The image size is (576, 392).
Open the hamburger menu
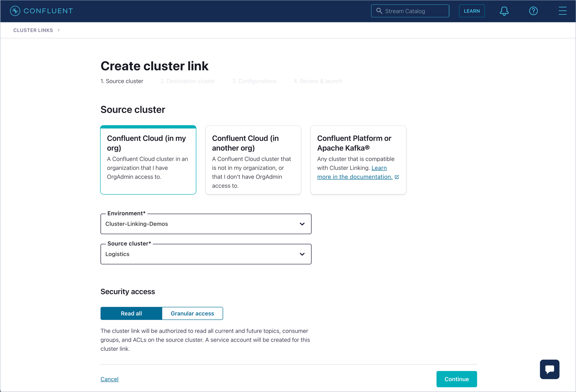563,11
